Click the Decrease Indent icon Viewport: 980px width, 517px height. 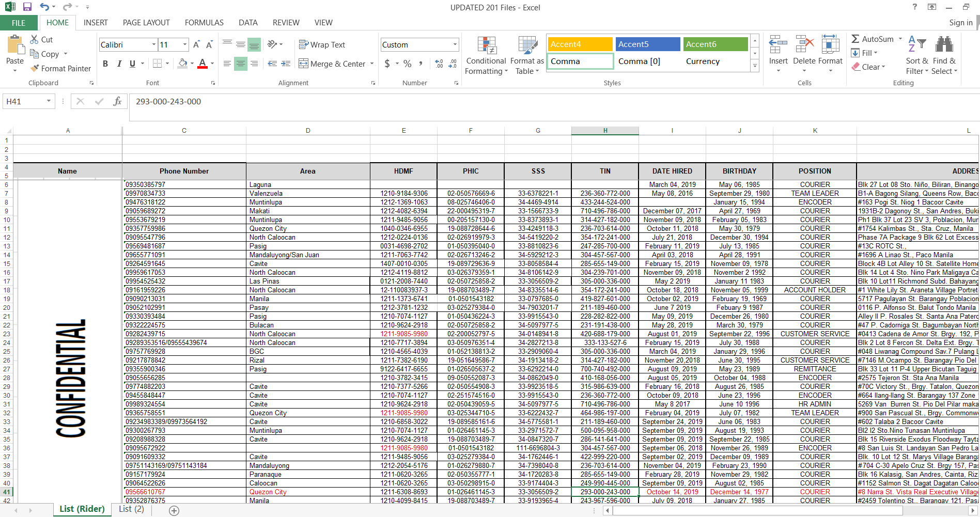[272, 64]
